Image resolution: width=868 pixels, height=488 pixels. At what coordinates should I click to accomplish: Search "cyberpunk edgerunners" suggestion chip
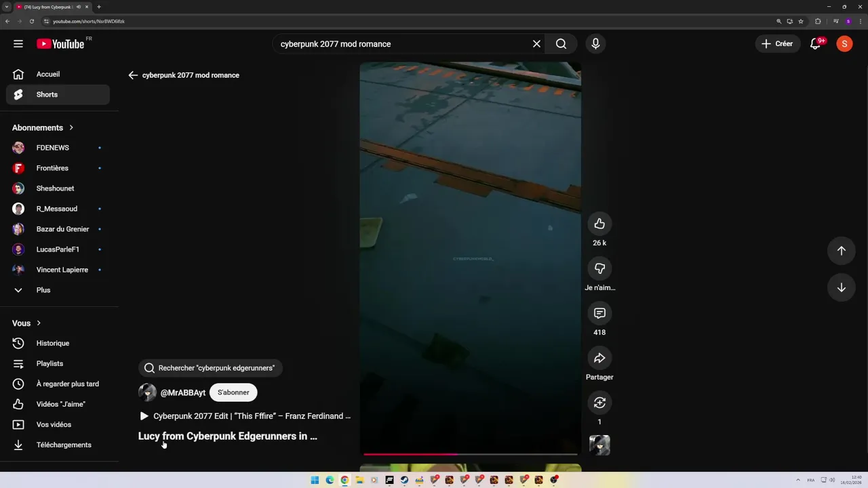210,368
